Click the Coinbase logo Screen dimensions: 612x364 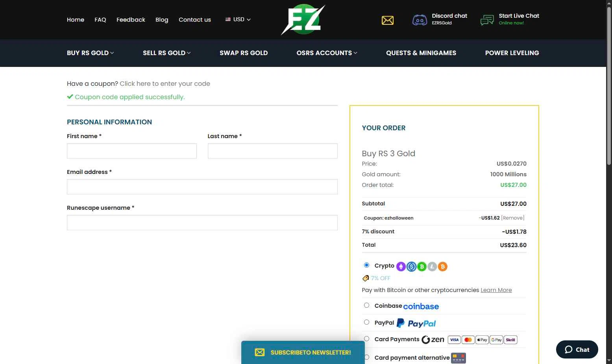click(421, 306)
